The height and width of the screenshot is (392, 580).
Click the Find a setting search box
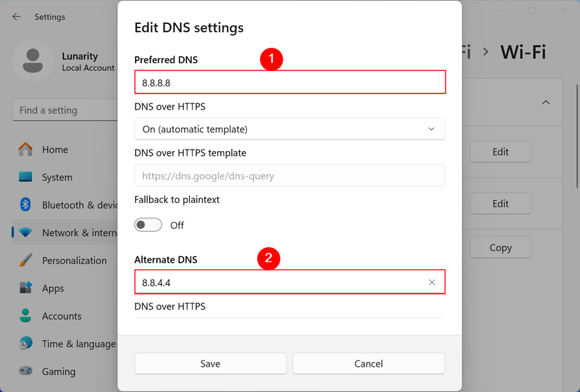pos(65,110)
